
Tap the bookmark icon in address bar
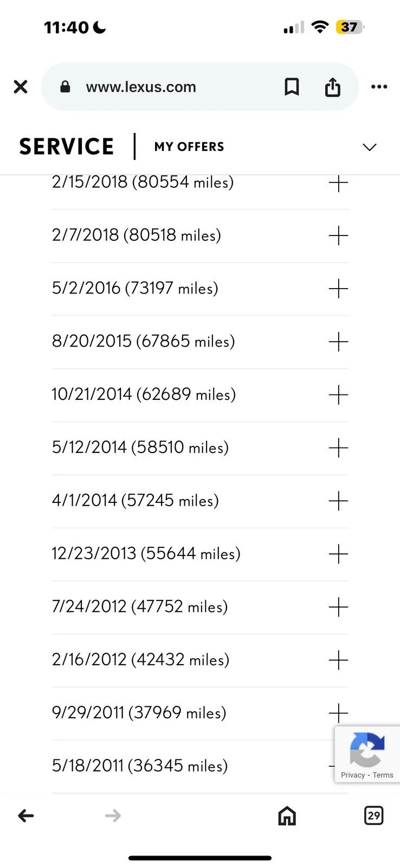pyautogui.click(x=292, y=87)
